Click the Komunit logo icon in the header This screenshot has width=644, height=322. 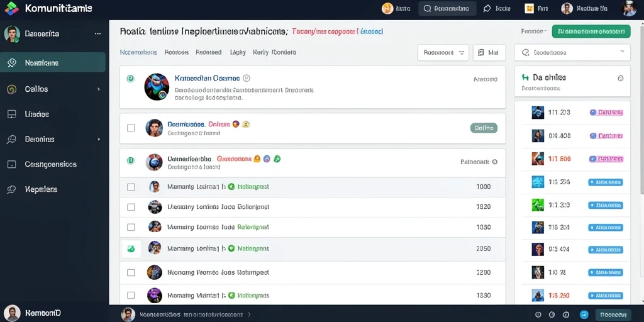click(x=12, y=8)
